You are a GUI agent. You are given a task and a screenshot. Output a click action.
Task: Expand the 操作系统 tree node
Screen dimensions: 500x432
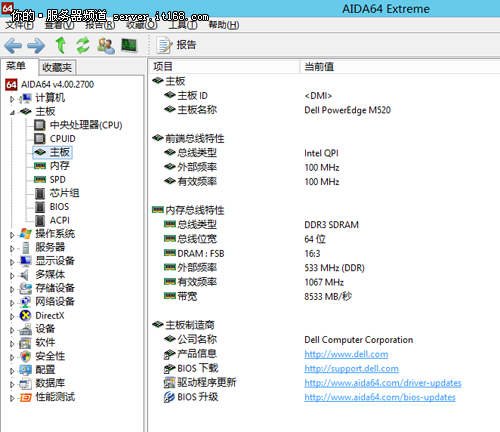[x=12, y=235]
